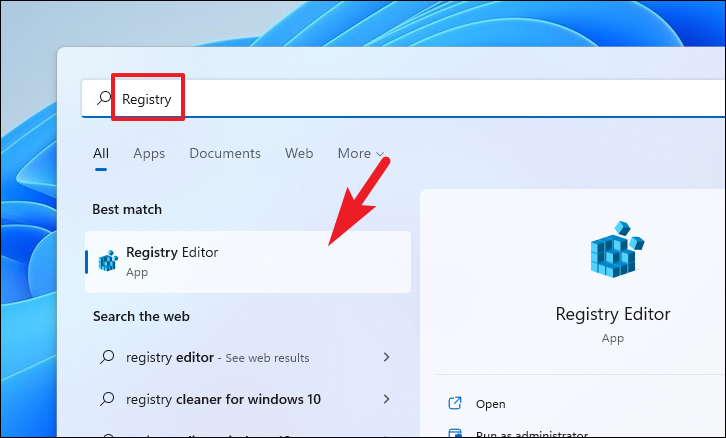Click the Registry Editor title in preview pane
The image size is (726, 438).
coord(613,314)
